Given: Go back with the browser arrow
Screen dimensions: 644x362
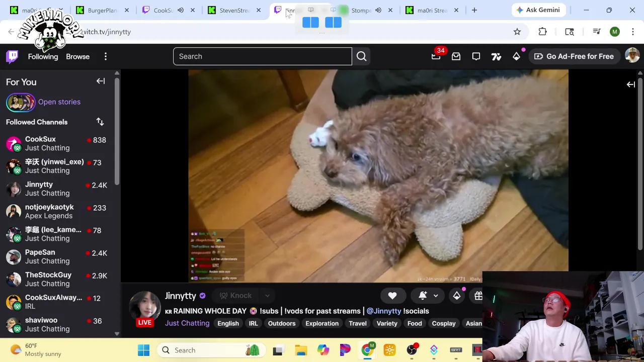Looking at the screenshot, I should coord(11,32).
